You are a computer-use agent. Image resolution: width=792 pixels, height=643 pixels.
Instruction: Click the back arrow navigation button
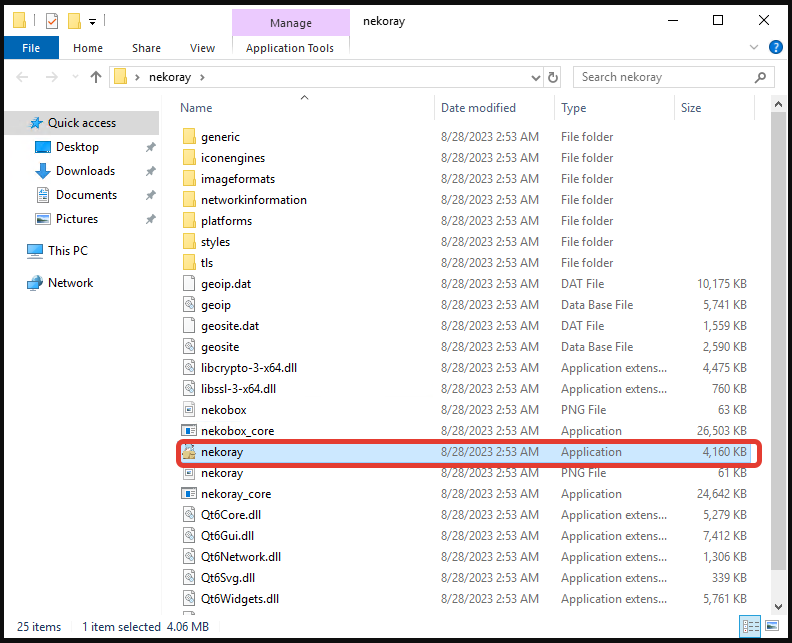[22, 77]
